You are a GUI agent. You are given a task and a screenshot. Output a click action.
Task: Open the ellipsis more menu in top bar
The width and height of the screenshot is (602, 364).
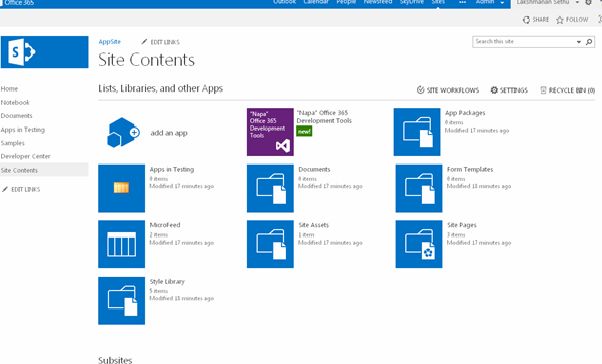click(463, 2)
